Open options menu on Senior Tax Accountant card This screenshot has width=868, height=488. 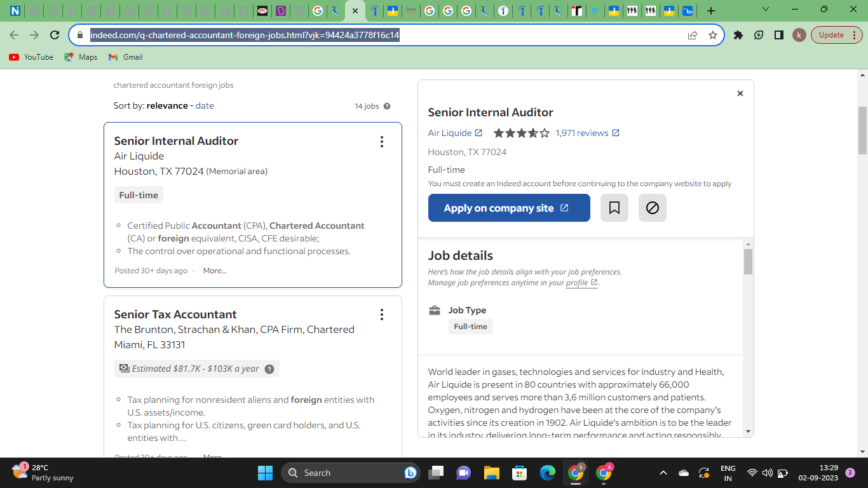pyautogui.click(x=382, y=315)
